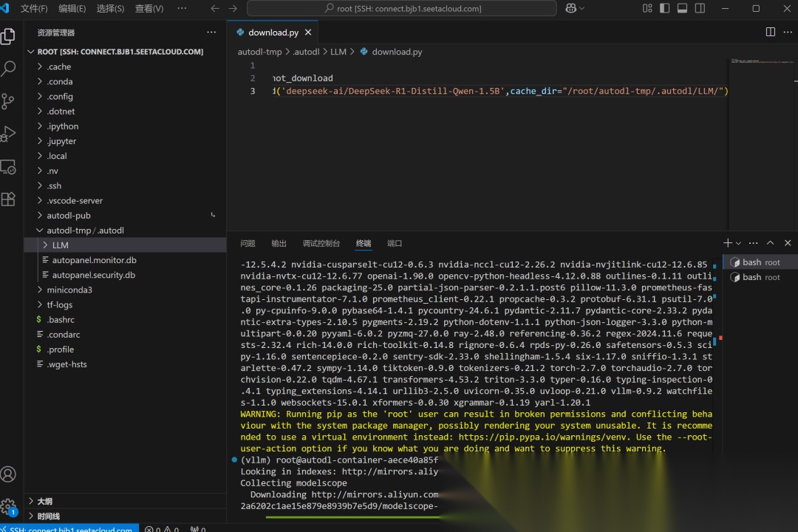Open the 查看(V) menu
Viewport: 798px width, 532px height.
pos(149,9)
